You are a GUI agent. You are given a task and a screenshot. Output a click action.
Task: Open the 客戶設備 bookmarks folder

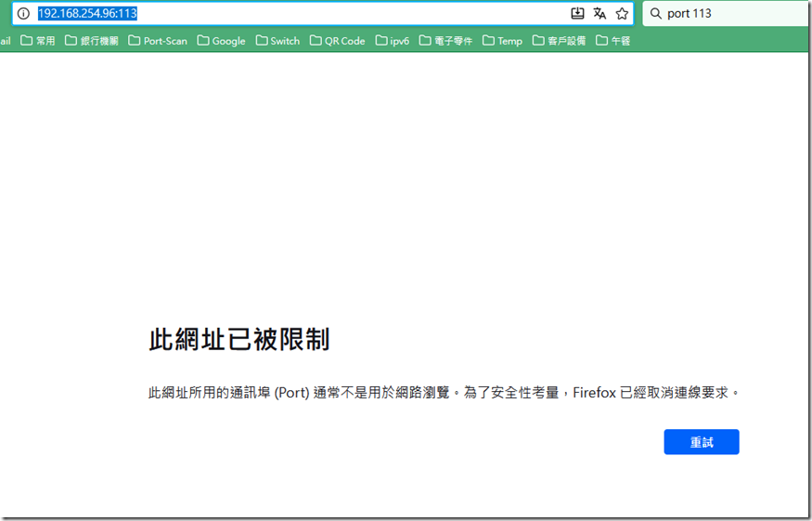tap(559, 41)
